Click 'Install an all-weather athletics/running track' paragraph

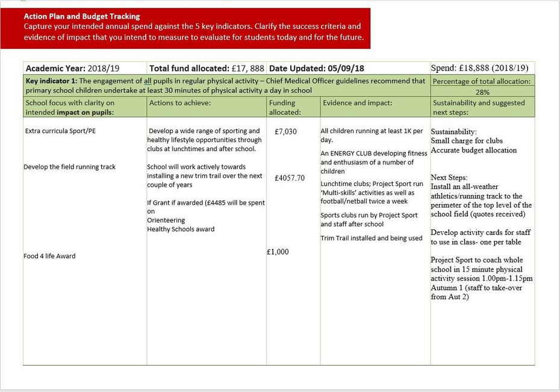coord(482,201)
